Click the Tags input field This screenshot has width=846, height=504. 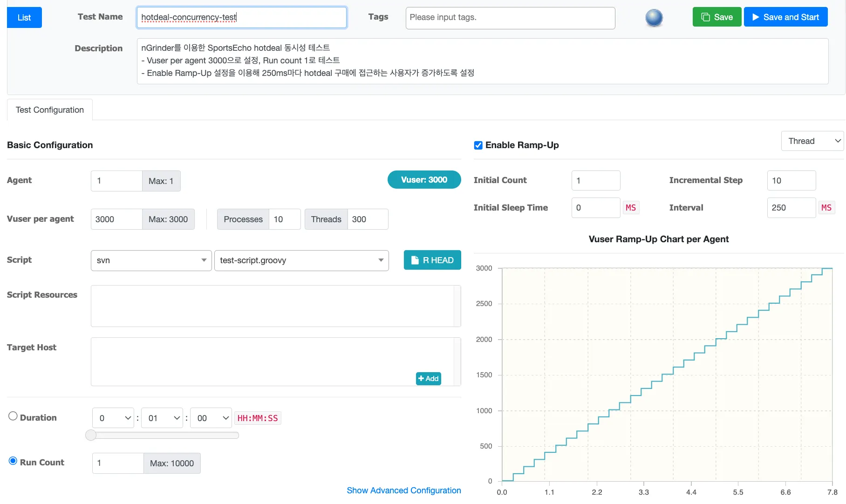coord(510,18)
